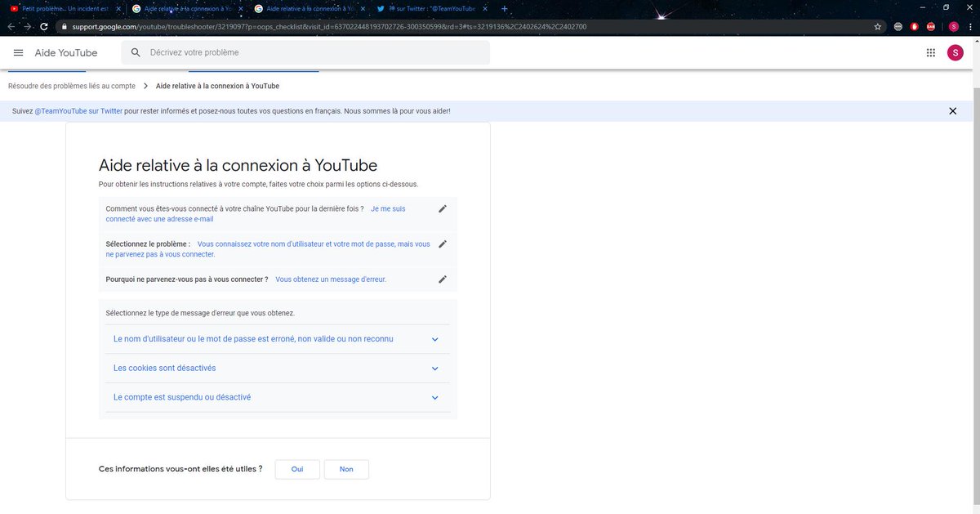Viewport: 980px width, 514px height.
Task: Edit the answer to 'Comment vous êtes-vous connecté'
Action: click(443, 208)
